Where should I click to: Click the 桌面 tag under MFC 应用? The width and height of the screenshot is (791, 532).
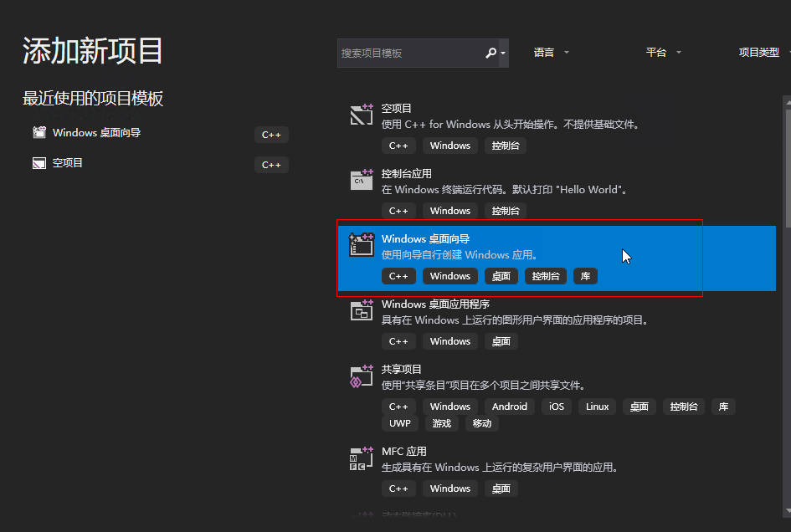coord(501,489)
